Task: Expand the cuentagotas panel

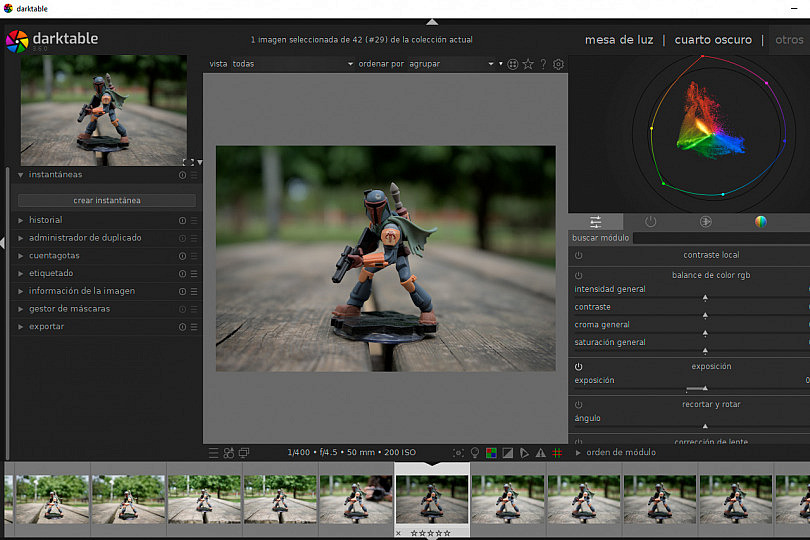Action: click(x=21, y=256)
